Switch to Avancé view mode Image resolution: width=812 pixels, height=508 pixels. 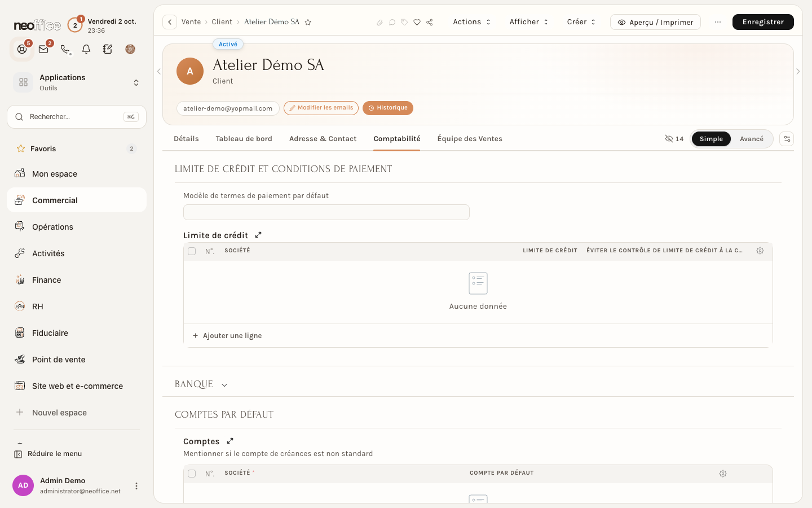752,139
